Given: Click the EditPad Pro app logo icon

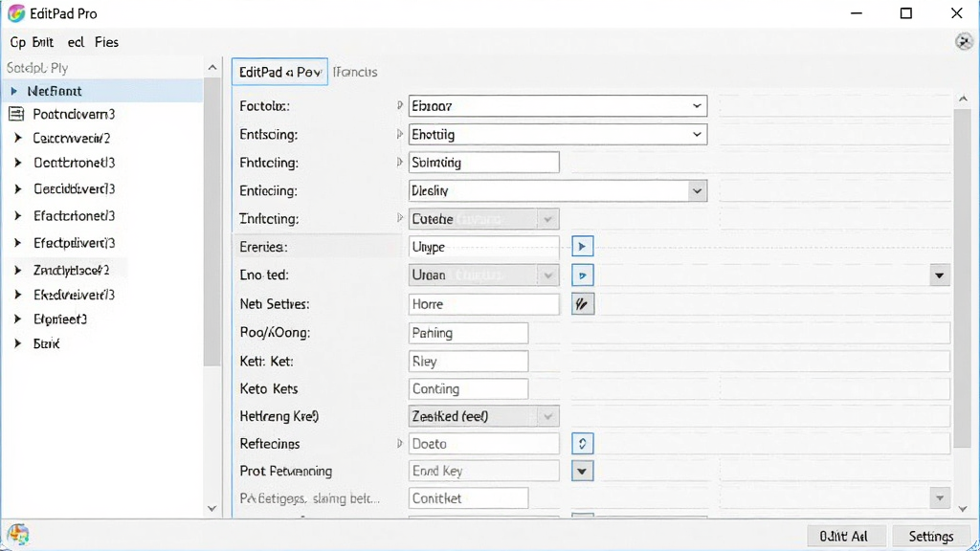Looking at the screenshot, I should tap(16, 13).
